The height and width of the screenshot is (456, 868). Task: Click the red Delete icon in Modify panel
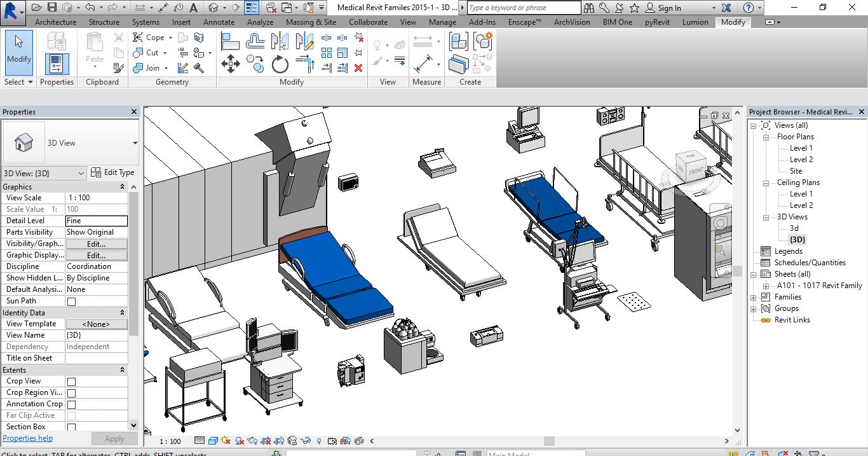pos(358,67)
